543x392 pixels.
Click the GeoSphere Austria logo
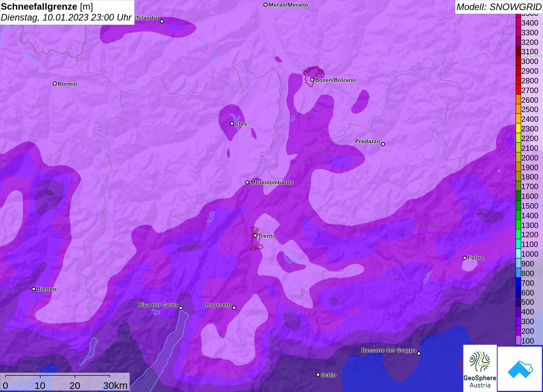[480, 368]
